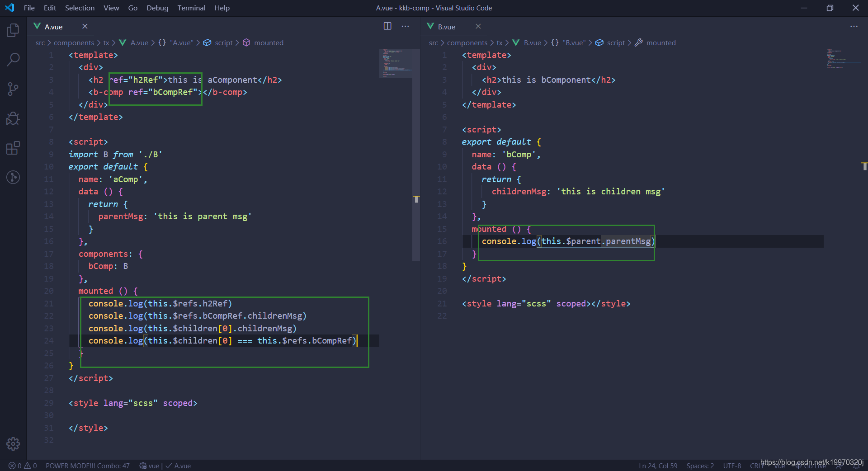Click 'POWER MODE!!! Combo: 47' status item
Viewport: 868px width, 471px height.
88,466
